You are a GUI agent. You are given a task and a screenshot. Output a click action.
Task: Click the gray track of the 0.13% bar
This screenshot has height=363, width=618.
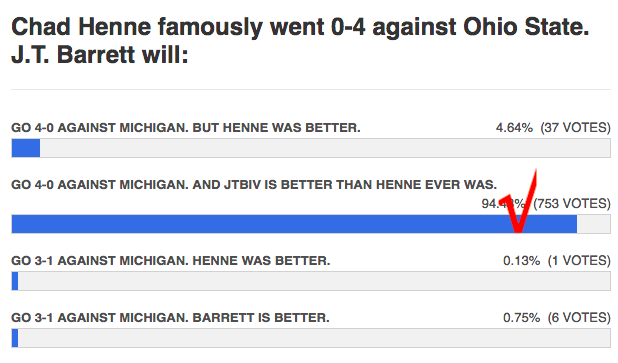click(314, 281)
